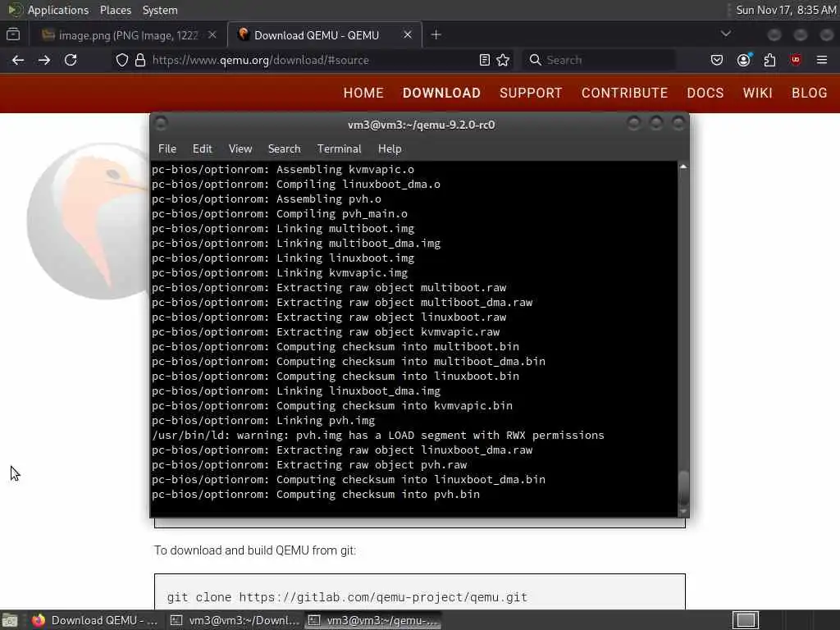Open the terminal File menu
Viewport: 840px width, 630px height.
click(x=167, y=149)
